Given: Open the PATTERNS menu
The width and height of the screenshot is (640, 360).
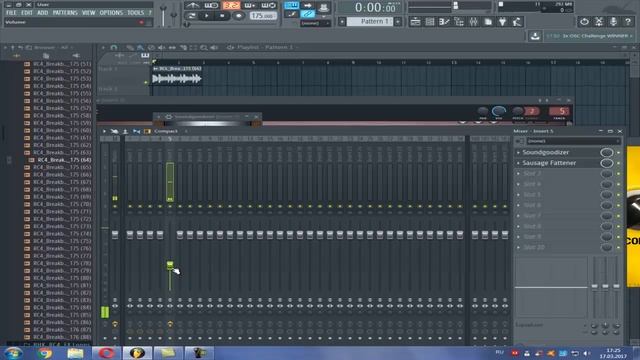Looking at the screenshot, I should click(65, 13).
